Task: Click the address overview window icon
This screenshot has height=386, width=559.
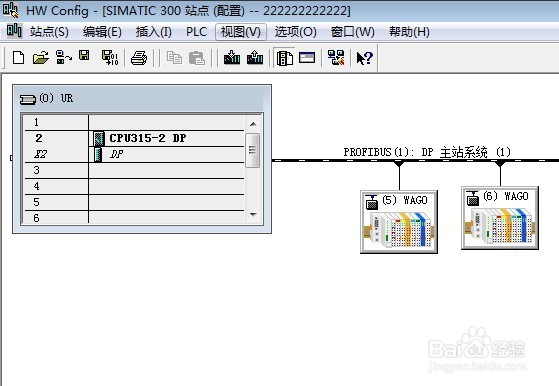Action: 307,58
